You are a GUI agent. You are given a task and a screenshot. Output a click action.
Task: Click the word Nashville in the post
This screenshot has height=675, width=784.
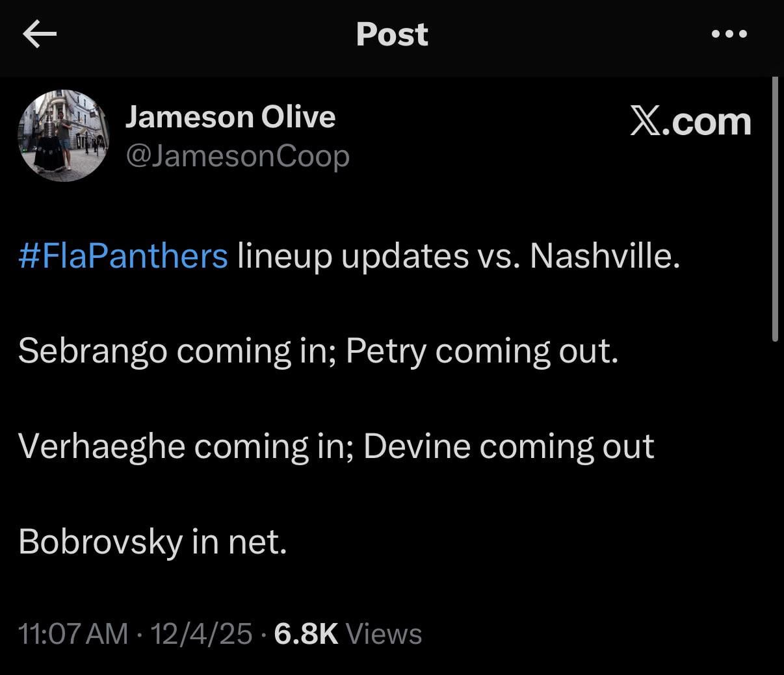pyautogui.click(x=603, y=256)
